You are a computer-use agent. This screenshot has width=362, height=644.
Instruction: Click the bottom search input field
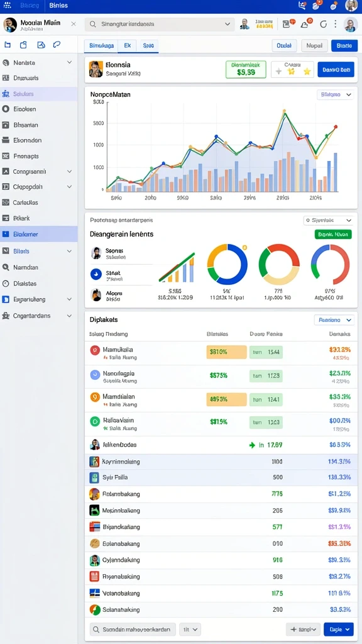133,629
